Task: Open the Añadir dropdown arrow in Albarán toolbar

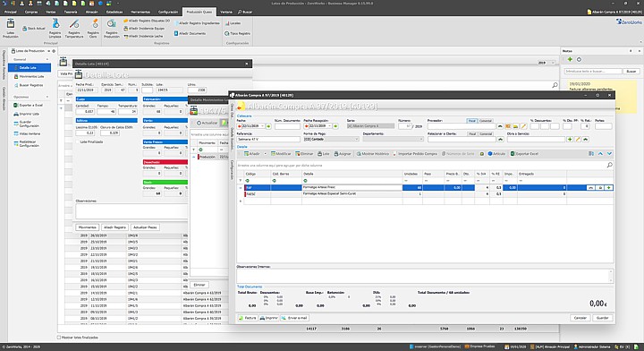Action: pos(265,154)
